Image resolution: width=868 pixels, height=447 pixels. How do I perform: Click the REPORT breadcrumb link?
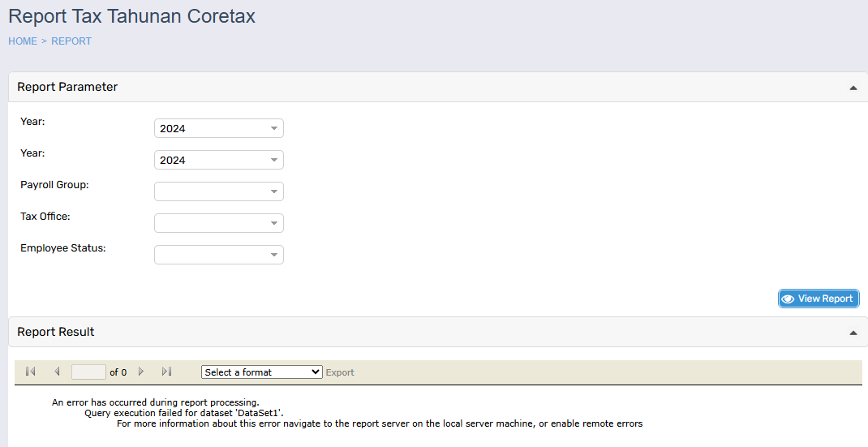(71, 41)
